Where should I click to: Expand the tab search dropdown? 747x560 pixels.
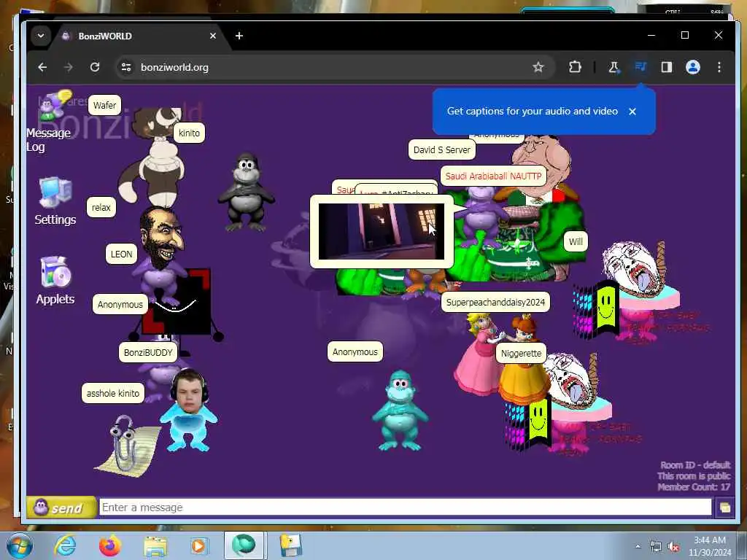(41, 36)
